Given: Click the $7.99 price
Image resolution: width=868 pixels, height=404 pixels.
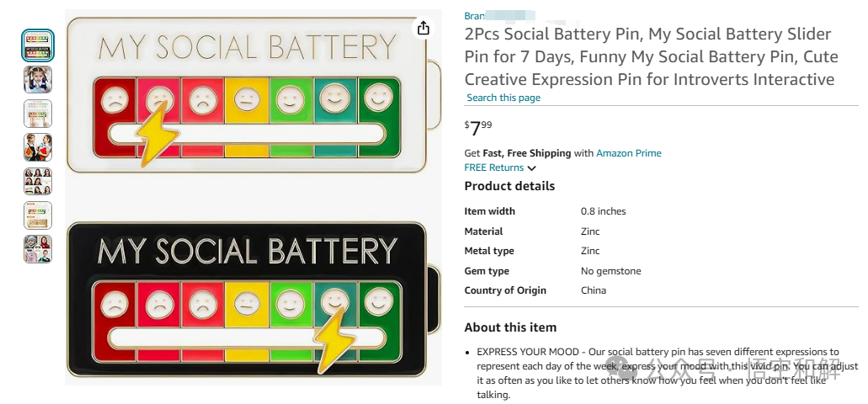Looking at the screenshot, I should coord(478,128).
